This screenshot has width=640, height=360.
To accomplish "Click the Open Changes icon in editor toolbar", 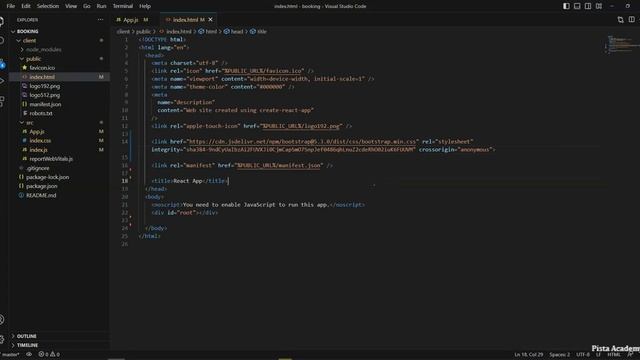I will click(x=620, y=20).
